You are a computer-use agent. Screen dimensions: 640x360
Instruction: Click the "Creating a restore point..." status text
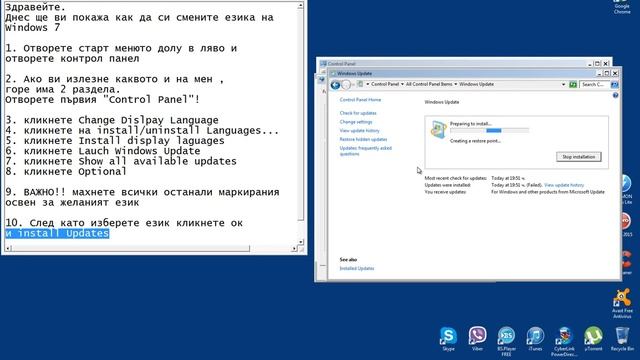click(x=475, y=141)
